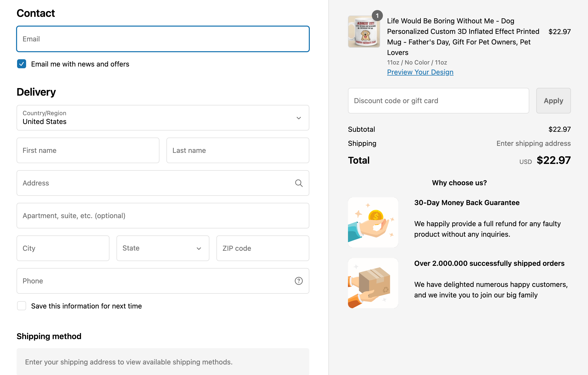Image resolution: width=588 pixels, height=375 pixels.
Task: Open the Preview Your Design link
Action: point(420,72)
